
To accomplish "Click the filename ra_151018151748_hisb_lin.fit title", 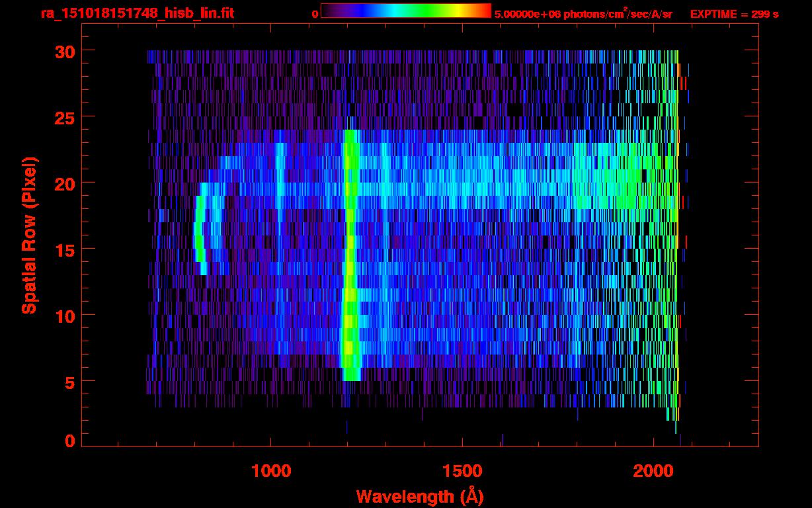I will [x=137, y=13].
